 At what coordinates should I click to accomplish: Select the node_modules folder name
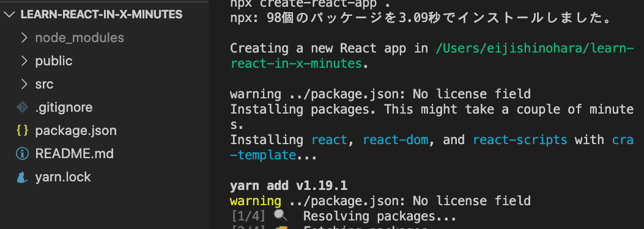click(x=80, y=38)
